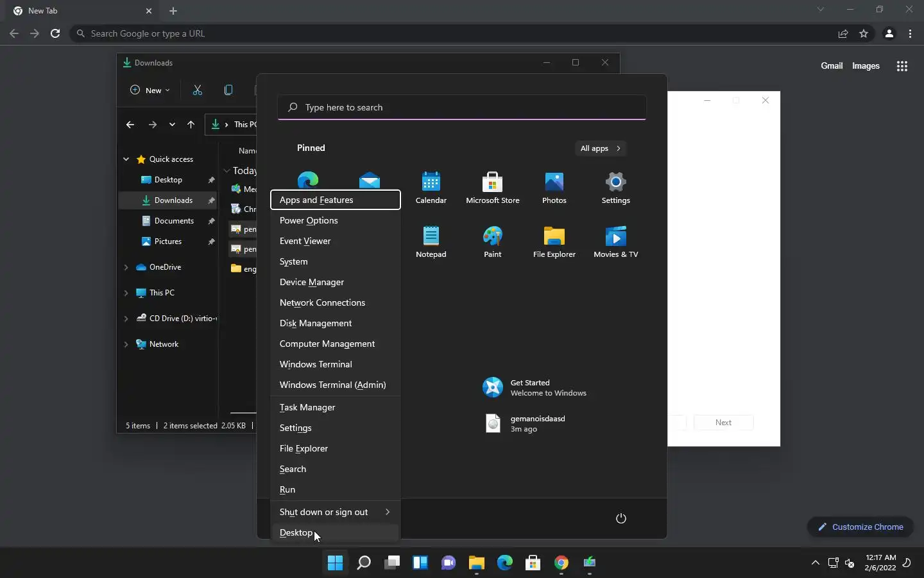Open a new Chrome tab
The height and width of the screenshot is (578, 924).
[x=173, y=11]
